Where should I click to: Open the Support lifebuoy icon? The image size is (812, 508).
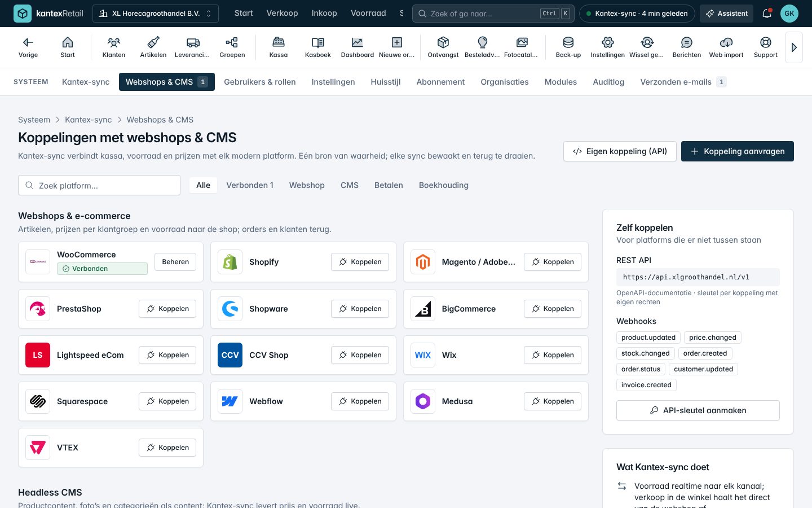(x=766, y=47)
